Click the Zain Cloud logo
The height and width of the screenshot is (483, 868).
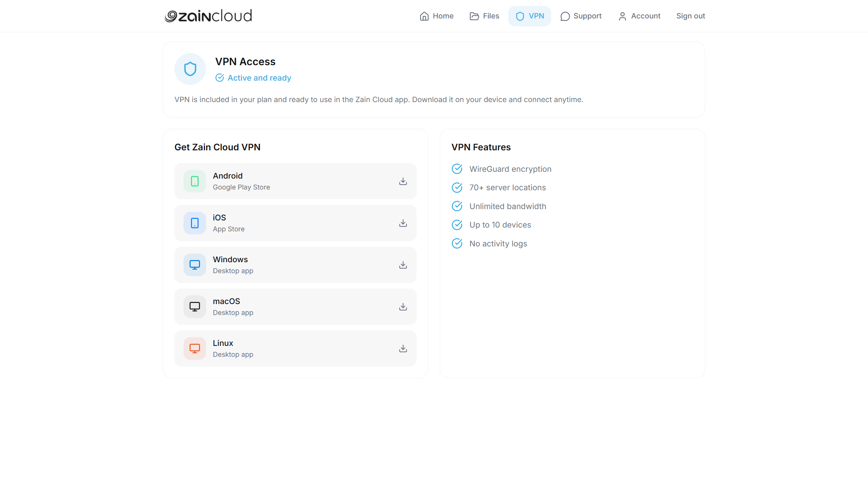pyautogui.click(x=208, y=16)
